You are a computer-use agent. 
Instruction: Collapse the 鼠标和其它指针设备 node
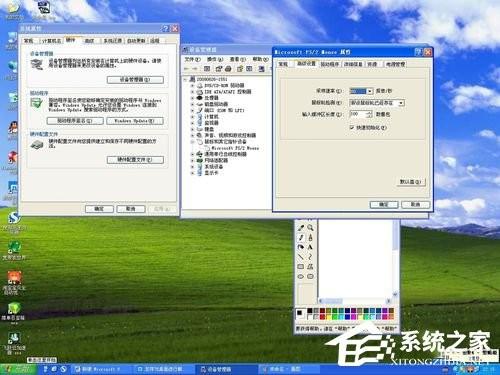pyautogui.click(x=192, y=142)
